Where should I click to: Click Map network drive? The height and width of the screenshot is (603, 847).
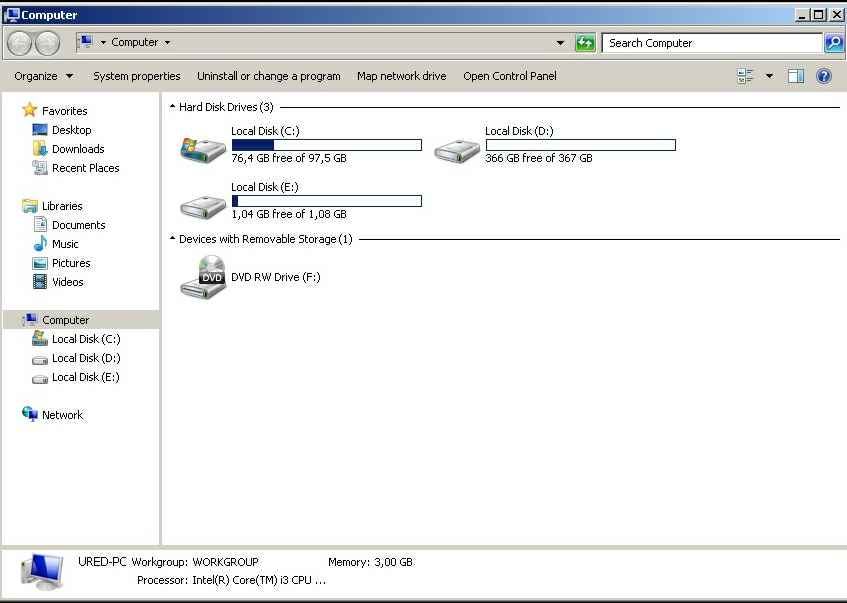point(401,76)
